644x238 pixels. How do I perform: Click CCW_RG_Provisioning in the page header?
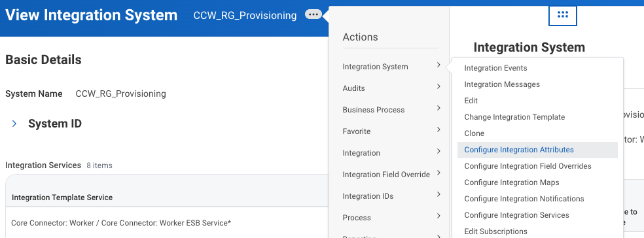point(245,16)
